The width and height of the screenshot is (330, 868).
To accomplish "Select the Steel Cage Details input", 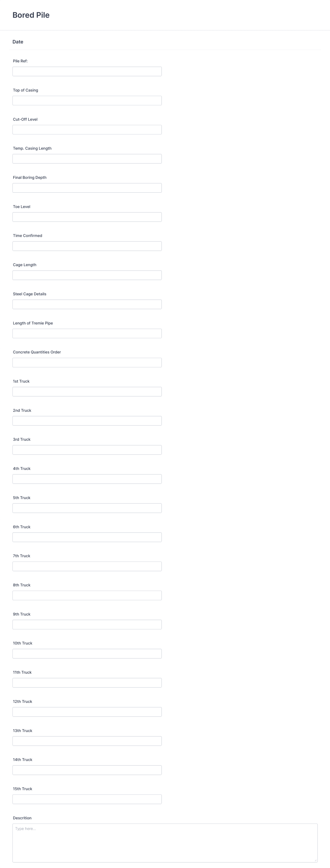I will point(87,304).
